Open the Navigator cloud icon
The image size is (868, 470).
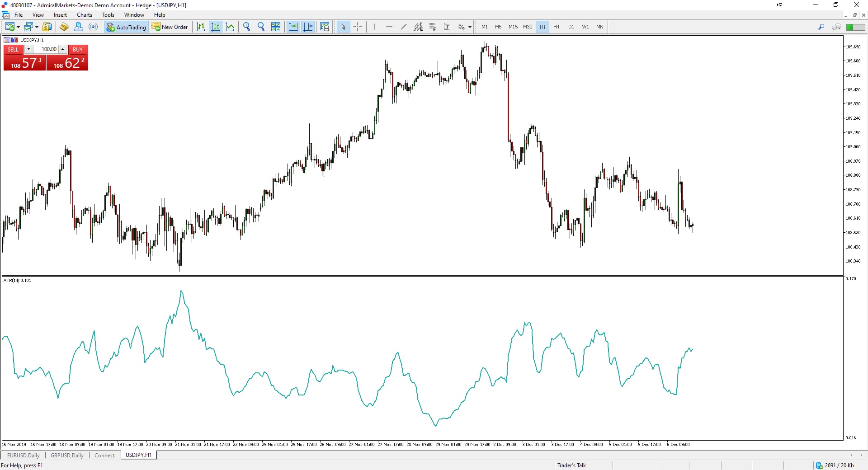coord(78,27)
